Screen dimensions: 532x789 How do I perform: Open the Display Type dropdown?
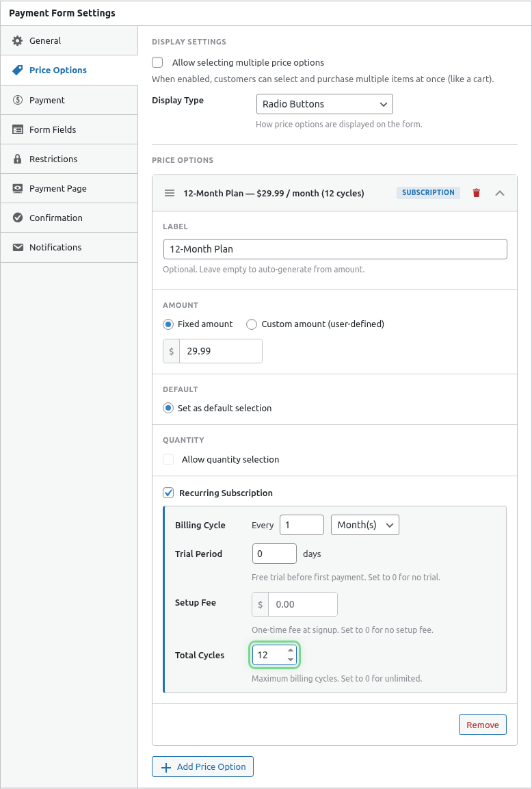tap(324, 104)
